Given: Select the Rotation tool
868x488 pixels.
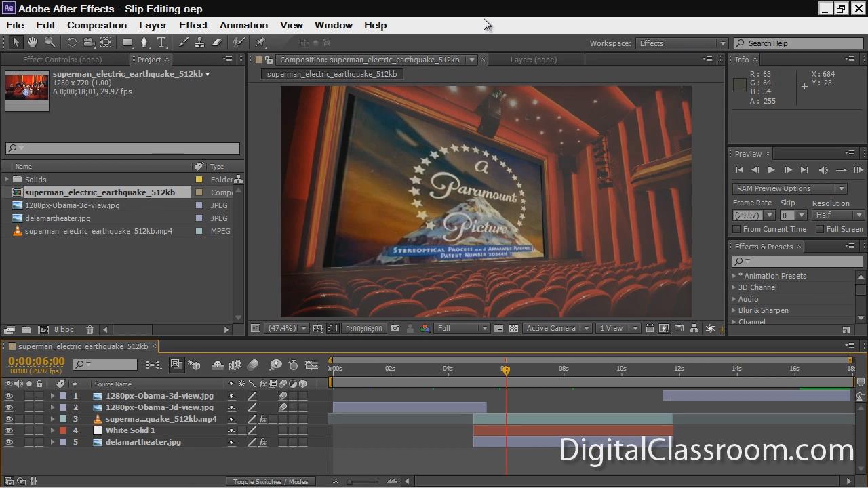Looking at the screenshot, I should (72, 42).
